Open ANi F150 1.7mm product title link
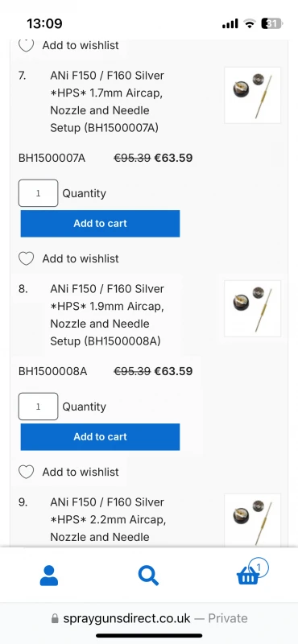This screenshot has height=644, width=298. [107, 102]
